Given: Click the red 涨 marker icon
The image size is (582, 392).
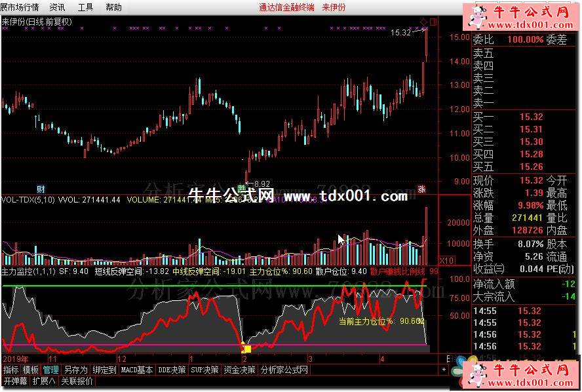Looking at the screenshot, I should click(421, 189).
